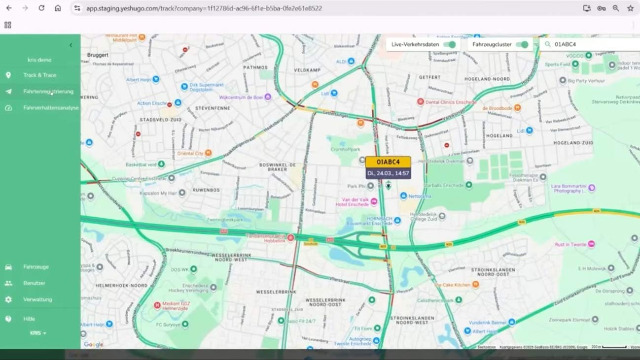Click the 01ABC4 yellow vehicle label

click(x=388, y=162)
